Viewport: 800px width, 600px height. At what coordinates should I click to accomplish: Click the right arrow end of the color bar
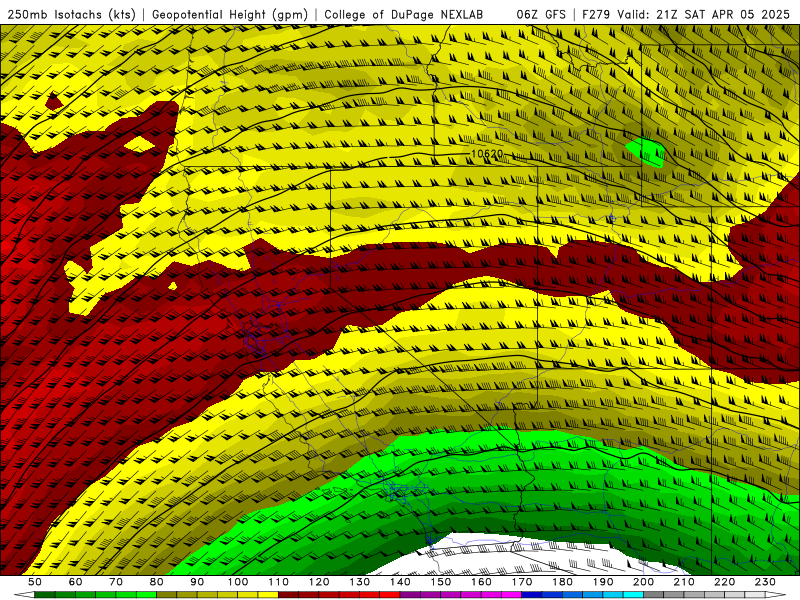click(x=776, y=594)
